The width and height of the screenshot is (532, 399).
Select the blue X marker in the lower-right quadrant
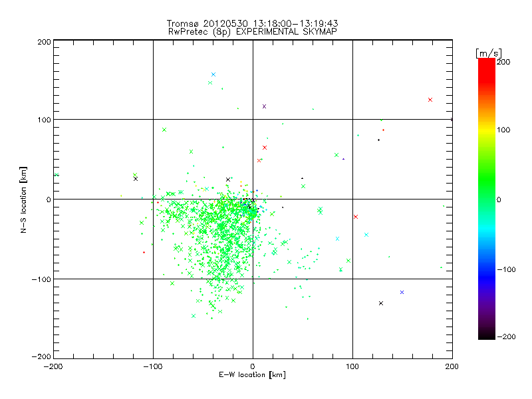[402, 292]
